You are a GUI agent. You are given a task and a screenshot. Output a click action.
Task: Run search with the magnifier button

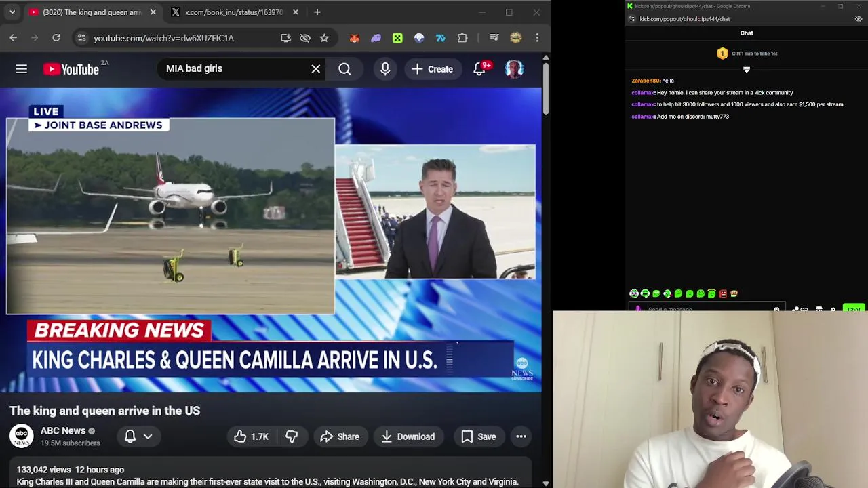[344, 68]
